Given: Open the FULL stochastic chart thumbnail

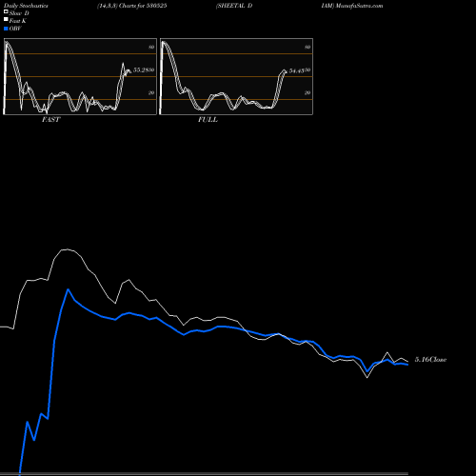Looking at the screenshot, I should point(236,76).
